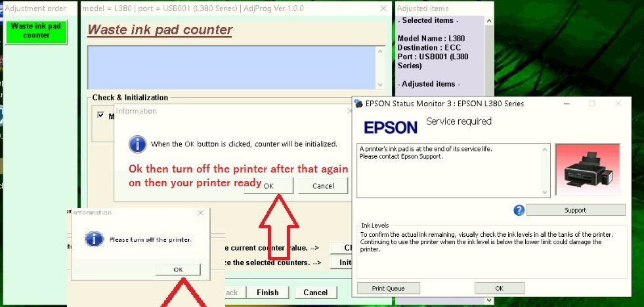Click the '- Adjusted items -' label
This screenshot has width=644, height=307.
click(x=429, y=84)
